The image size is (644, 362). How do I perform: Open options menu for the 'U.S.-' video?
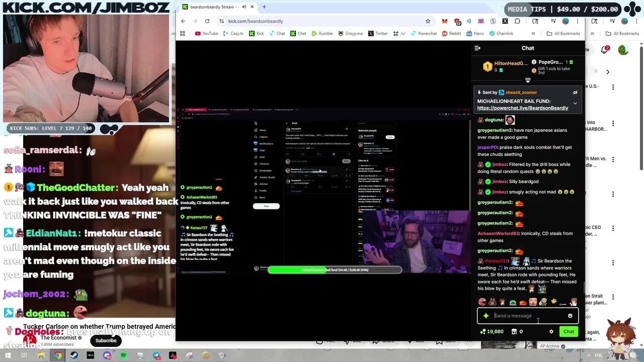point(613,87)
